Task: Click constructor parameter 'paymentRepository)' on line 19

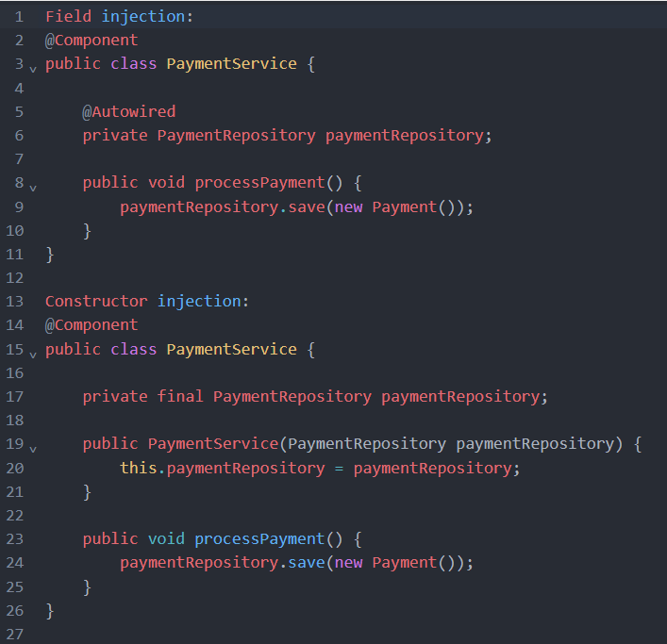Action: pos(539,444)
